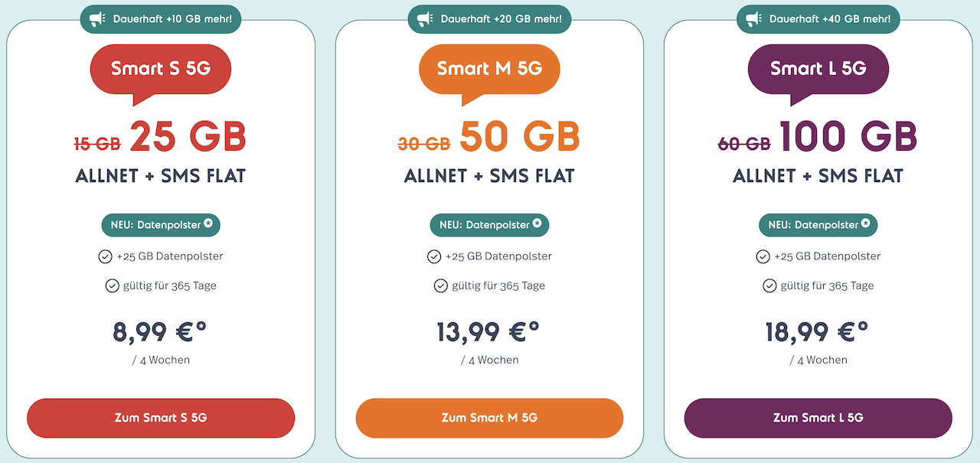Screen dimensions: 980x463
Task: Click the checkmark beside '+25 GB Datenpolster' under Smart S
Action: tap(105, 256)
